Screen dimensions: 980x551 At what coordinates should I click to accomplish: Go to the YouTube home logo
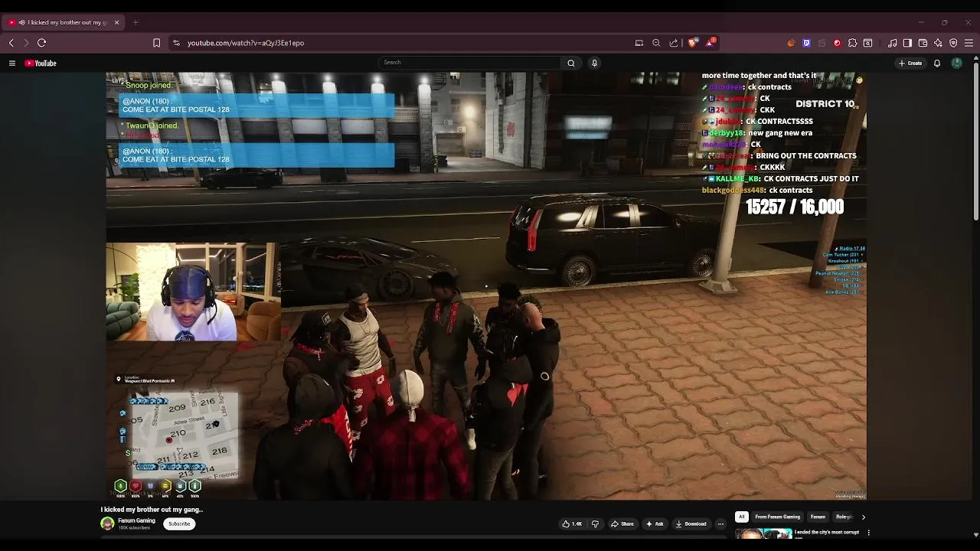[41, 64]
